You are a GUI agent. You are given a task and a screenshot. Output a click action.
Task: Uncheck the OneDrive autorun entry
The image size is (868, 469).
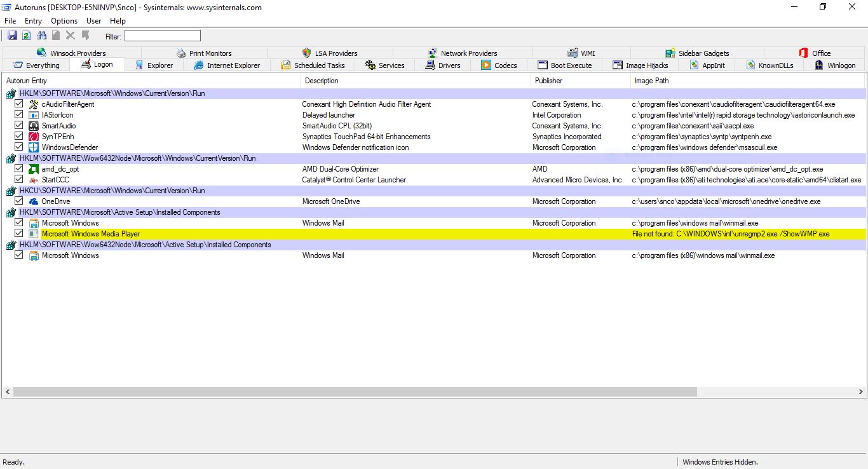[19, 201]
